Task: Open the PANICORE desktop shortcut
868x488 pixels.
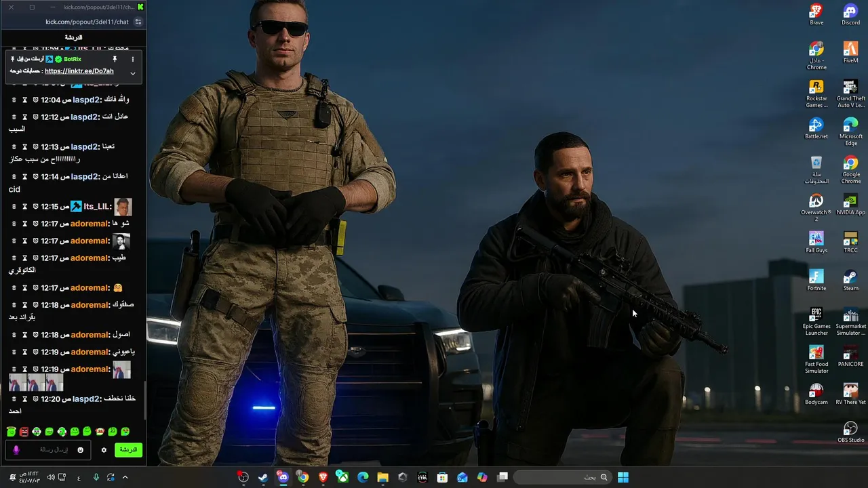Action: point(850,356)
